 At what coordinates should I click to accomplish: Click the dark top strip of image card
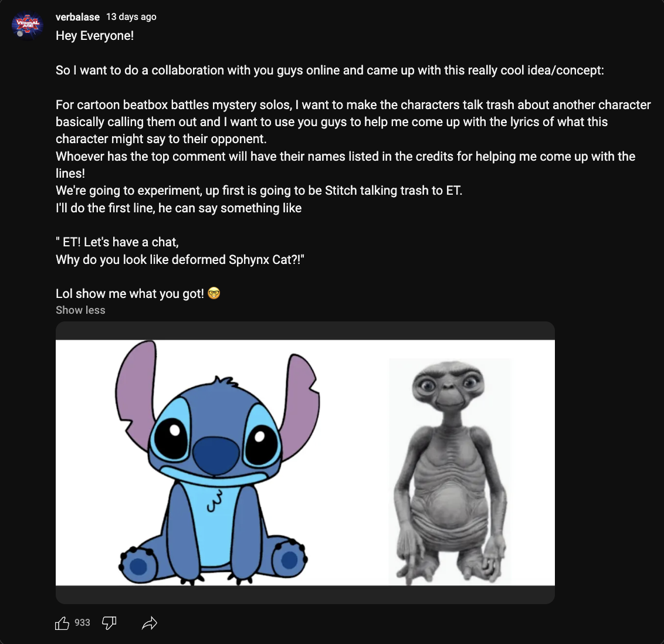(305, 331)
